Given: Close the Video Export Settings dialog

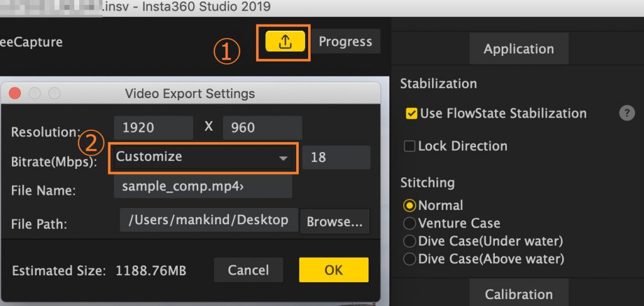Looking at the screenshot, I should (15, 94).
